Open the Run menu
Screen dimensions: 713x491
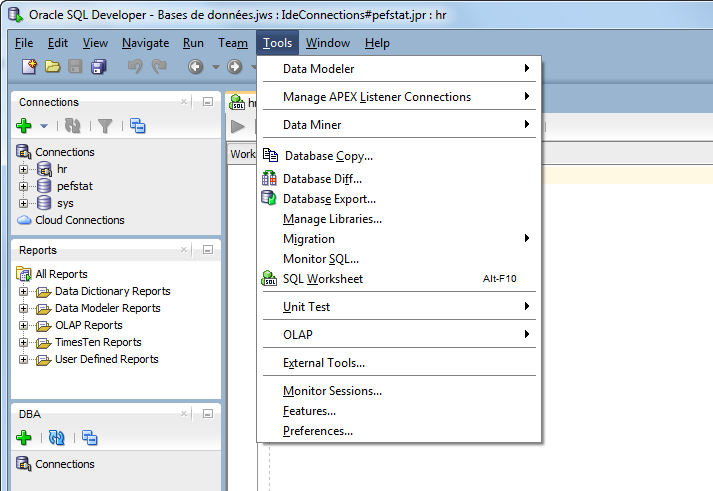pos(193,43)
